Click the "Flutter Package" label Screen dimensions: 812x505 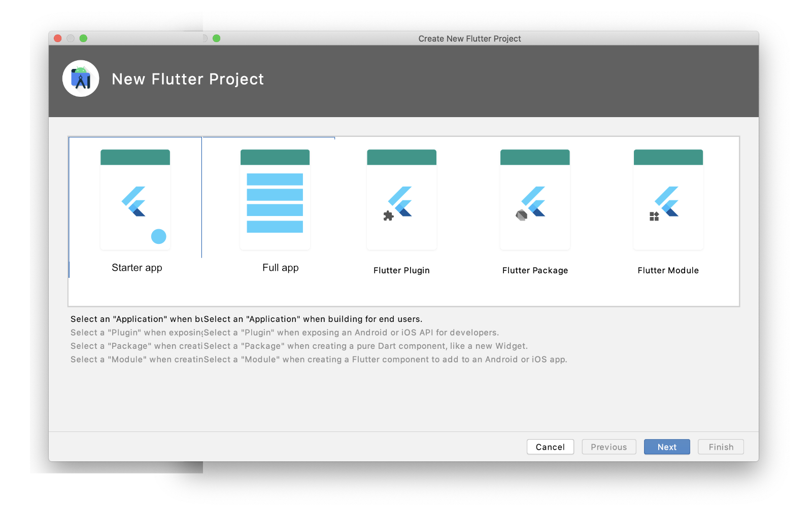535,270
